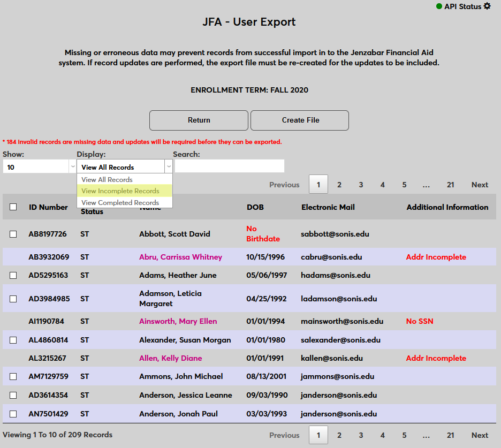This screenshot has width=501, height=448.
Task: Toggle the select-all checkbox in table header
Action: click(13, 207)
